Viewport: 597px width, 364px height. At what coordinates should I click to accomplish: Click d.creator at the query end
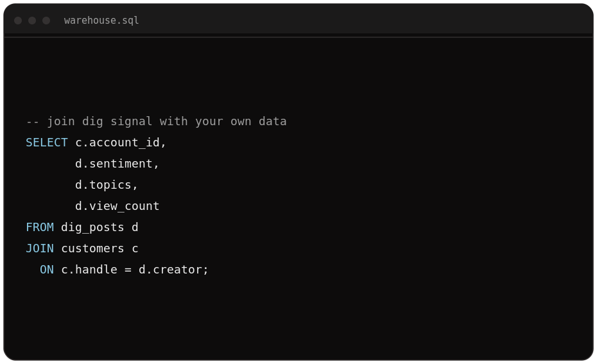[x=170, y=270]
